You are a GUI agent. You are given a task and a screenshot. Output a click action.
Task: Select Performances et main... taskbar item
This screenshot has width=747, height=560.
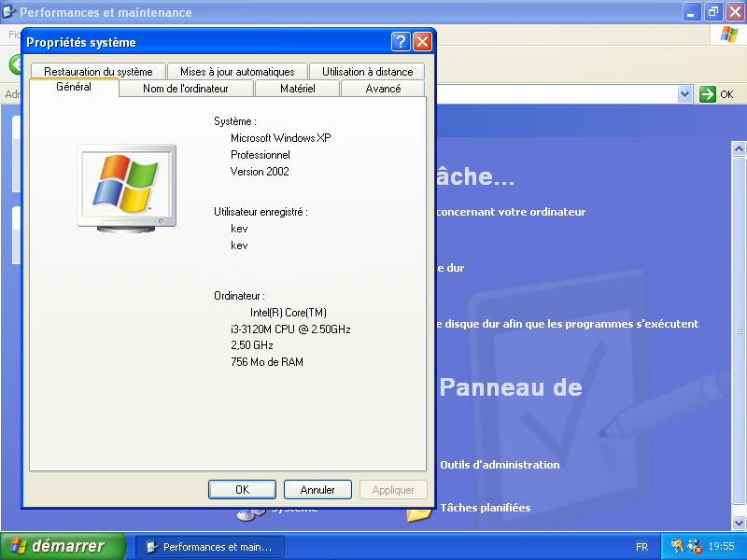210,547
